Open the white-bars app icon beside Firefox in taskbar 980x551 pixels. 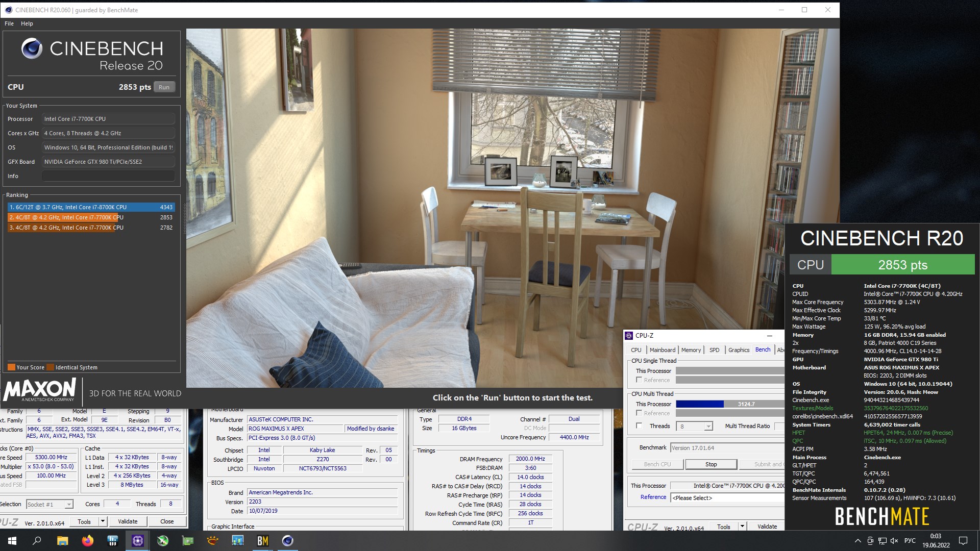[113, 541]
